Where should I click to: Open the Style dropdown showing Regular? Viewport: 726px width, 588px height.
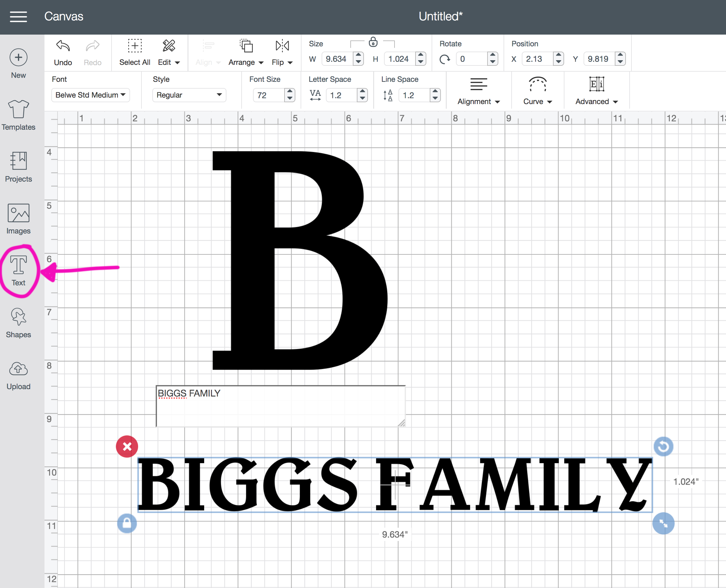point(189,95)
